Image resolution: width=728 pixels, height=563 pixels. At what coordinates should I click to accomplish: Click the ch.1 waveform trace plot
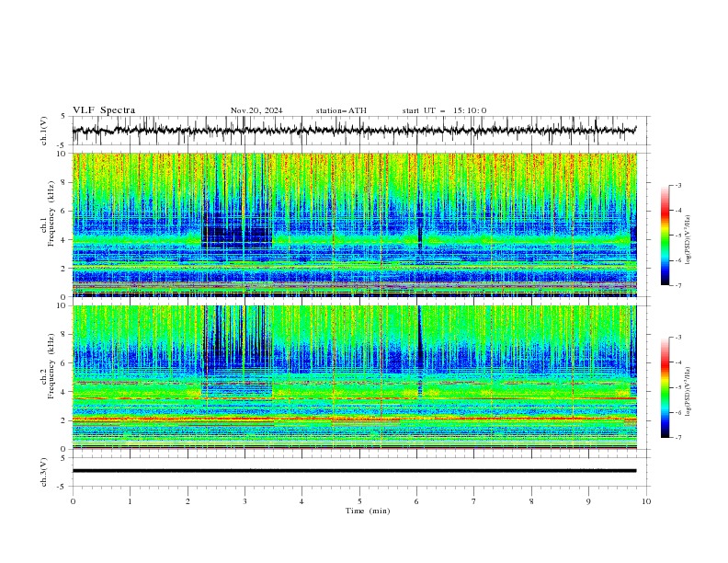(x=355, y=131)
